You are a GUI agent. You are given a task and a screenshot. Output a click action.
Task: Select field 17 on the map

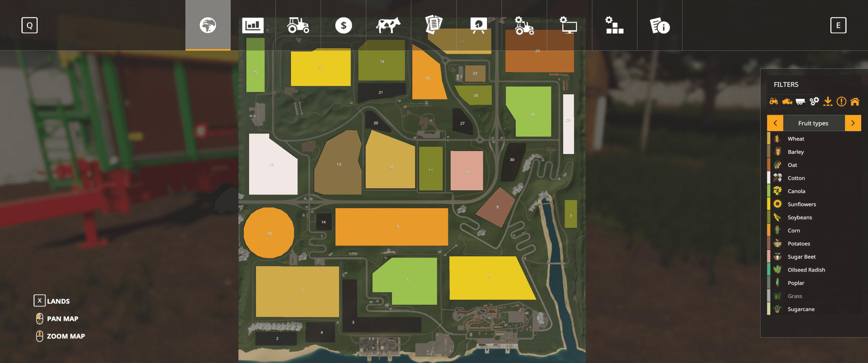pyautogui.click(x=320, y=67)
